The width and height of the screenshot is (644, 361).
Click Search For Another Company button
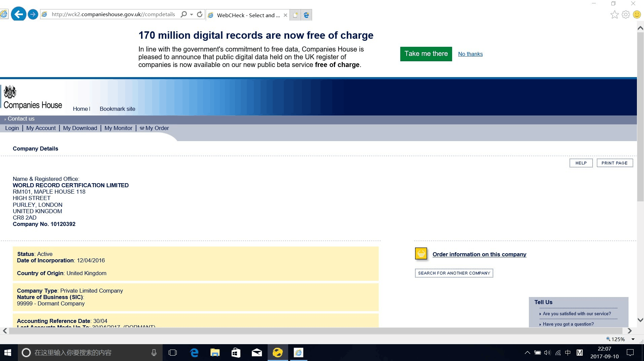point(454,273)
